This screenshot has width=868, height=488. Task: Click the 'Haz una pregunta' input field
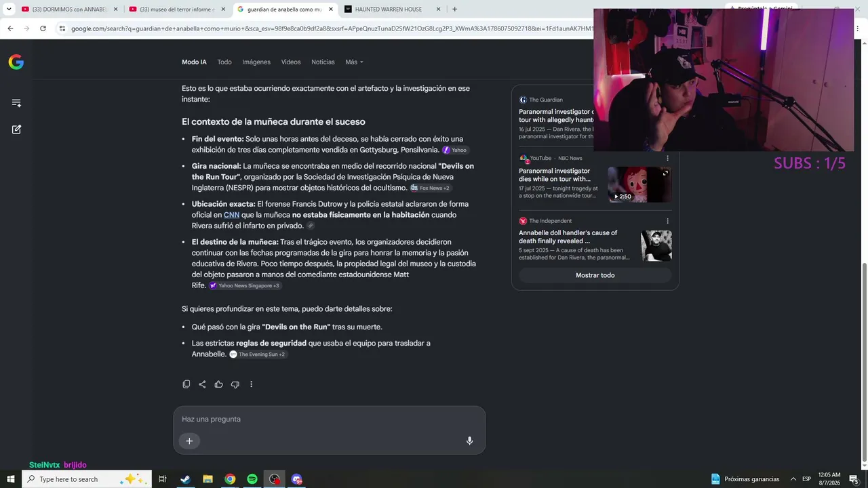tap(330, 420)
